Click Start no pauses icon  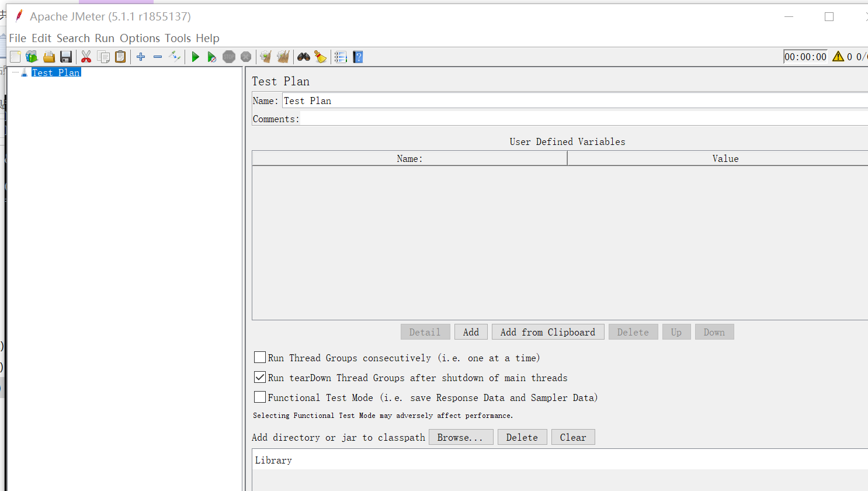pos(212,57)
